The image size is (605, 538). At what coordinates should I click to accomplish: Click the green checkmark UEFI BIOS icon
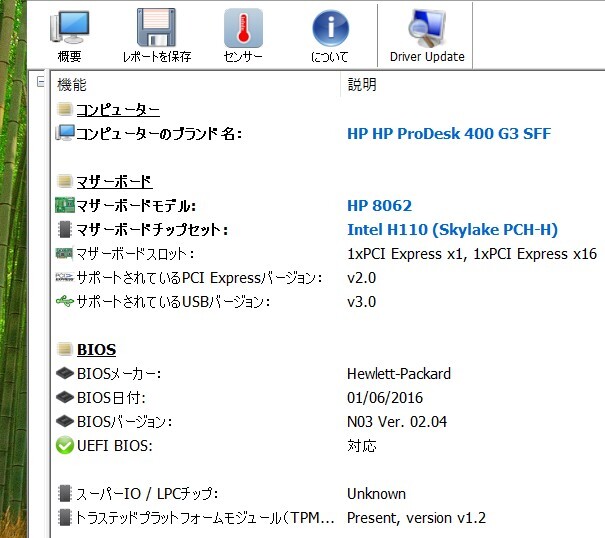pyautogui.click(x=64, y=445)
